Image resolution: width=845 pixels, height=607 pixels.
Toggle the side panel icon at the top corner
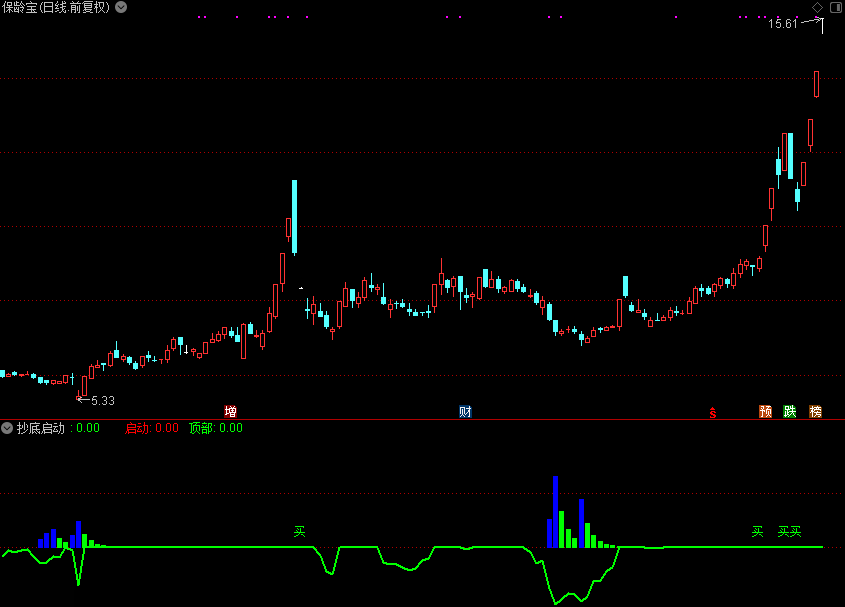[x=836, y=7]
